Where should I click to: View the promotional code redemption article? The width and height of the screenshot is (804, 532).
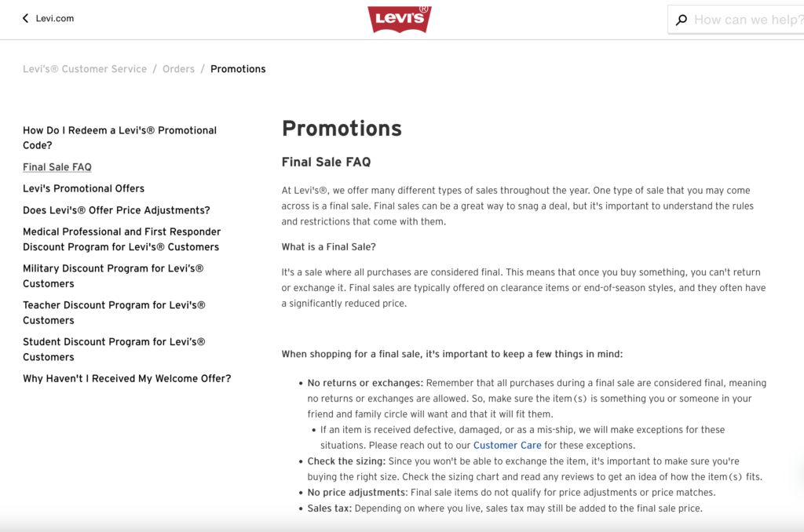point(119,137)
